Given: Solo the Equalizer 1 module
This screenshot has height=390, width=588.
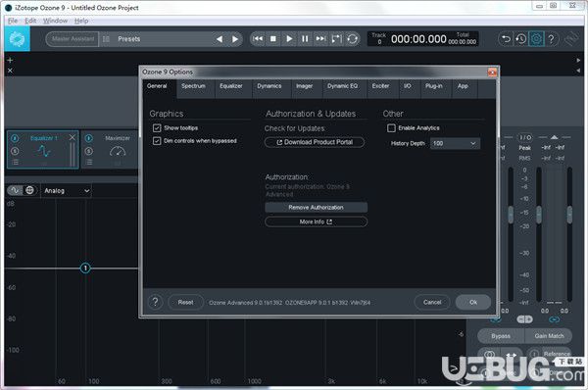Looking at the screenshot, I should [15, 151].
